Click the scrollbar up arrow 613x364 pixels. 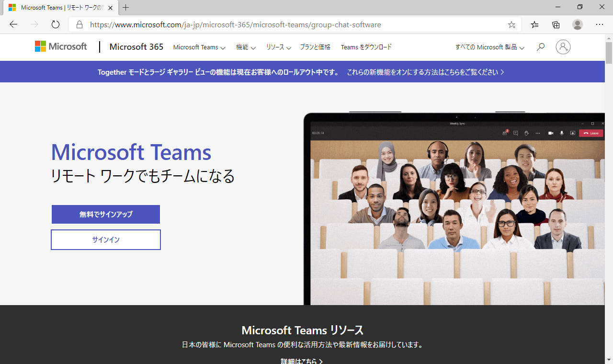(x=609, y=38)
